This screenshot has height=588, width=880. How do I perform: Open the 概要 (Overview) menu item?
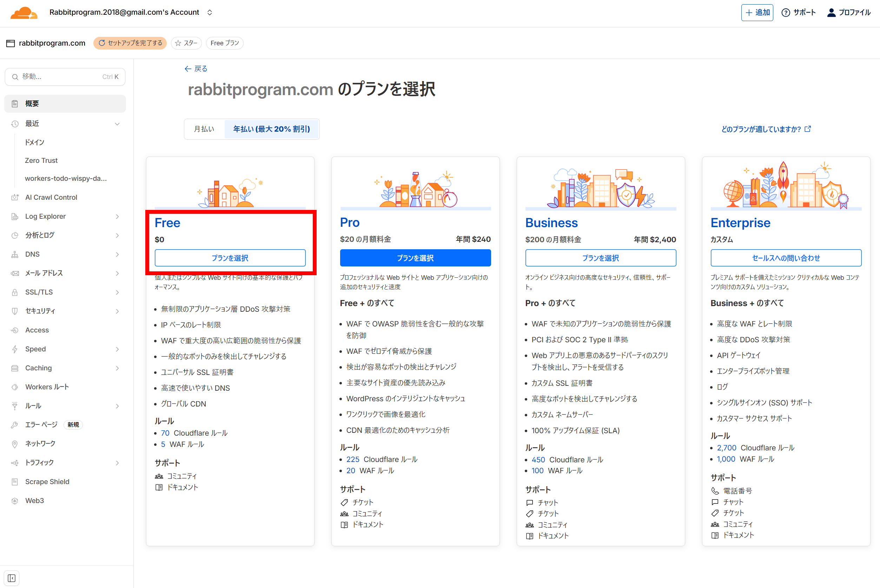pyautogui.click(x=65, y=104)
